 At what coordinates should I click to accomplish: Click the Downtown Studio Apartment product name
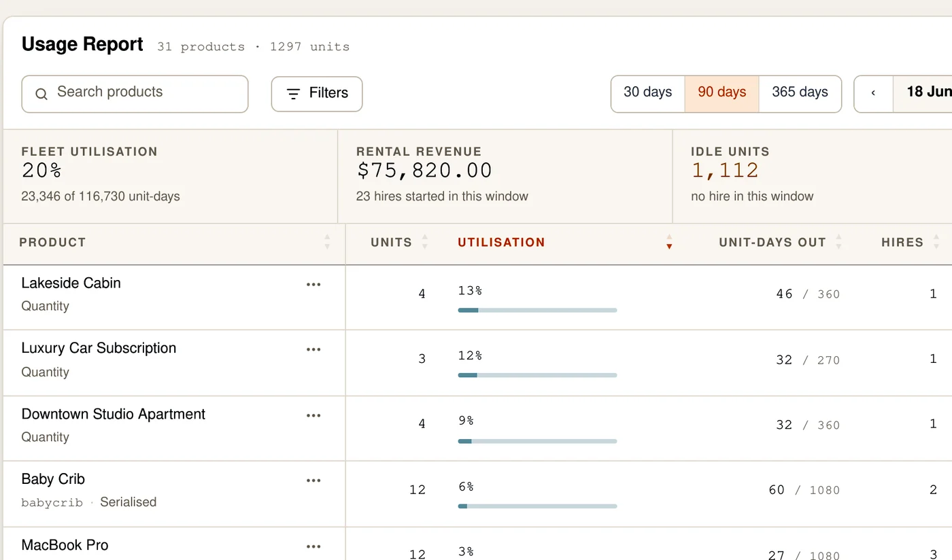(x=114, y=415)
